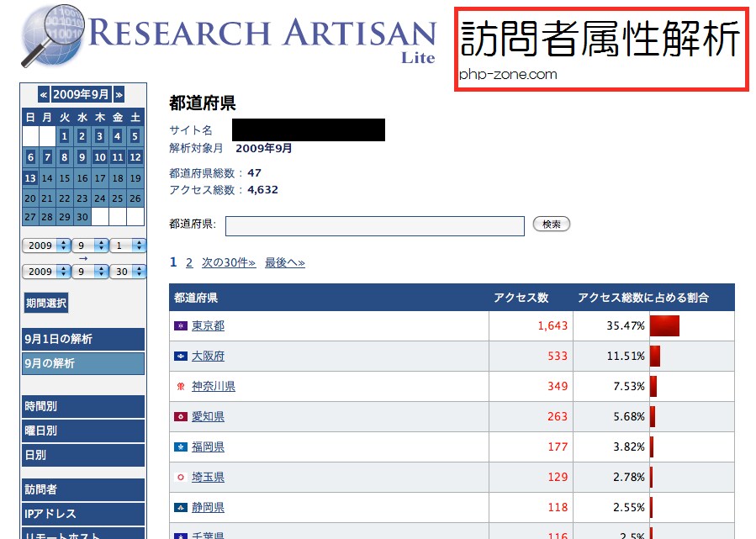Click the 2009年9月 calendar title
This screenshot has width=756, height=539.
pyautogui.click(x=81, y=94)
